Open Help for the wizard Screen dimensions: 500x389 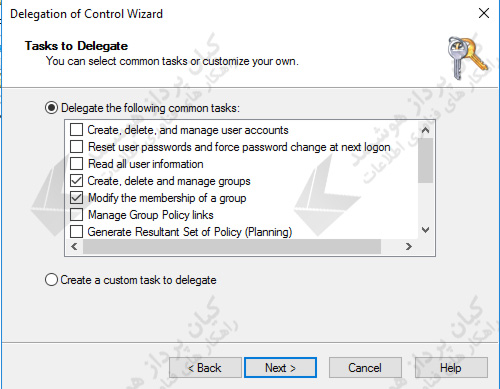click(451, 368)
